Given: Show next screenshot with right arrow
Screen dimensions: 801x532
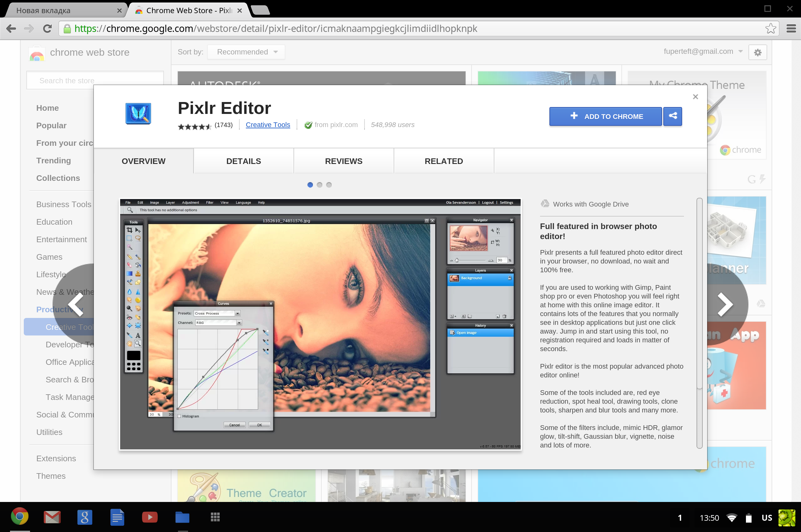Looking at the screenshot, I should (x=725, y=304).
